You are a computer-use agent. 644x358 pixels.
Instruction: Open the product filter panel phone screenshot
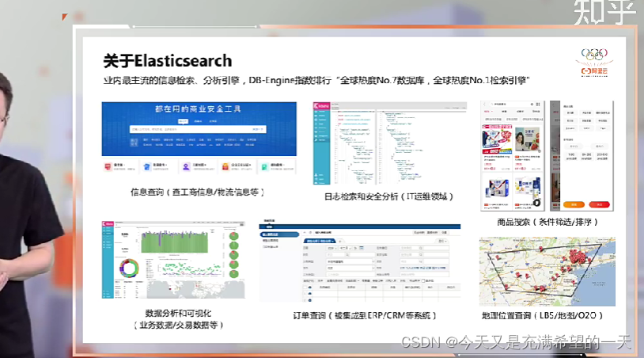click(581, 155)
